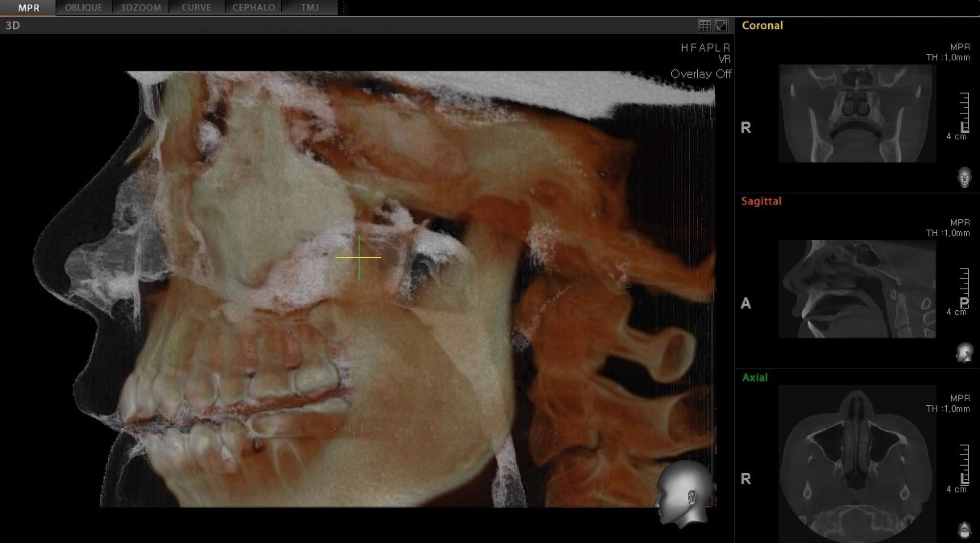Switch to the CEPHALO tab
The width and height of the screenshot is (980, 543).
click(253, 8)
